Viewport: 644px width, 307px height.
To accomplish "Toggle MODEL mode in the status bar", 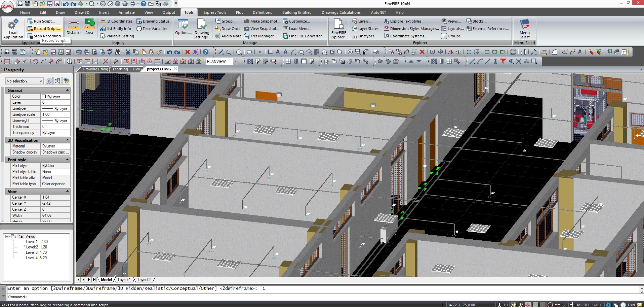I will [583, 305].
